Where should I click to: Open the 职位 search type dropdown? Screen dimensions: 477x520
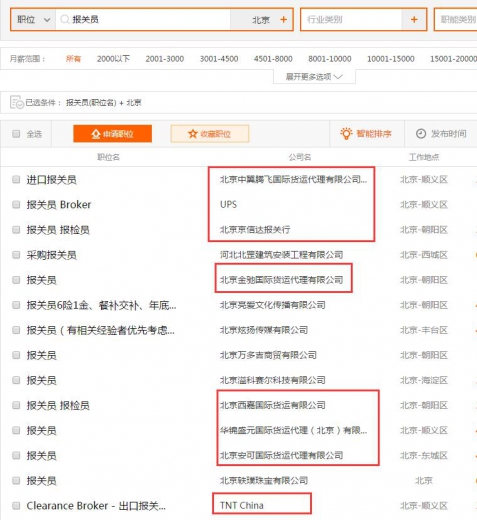pos(33,20)
